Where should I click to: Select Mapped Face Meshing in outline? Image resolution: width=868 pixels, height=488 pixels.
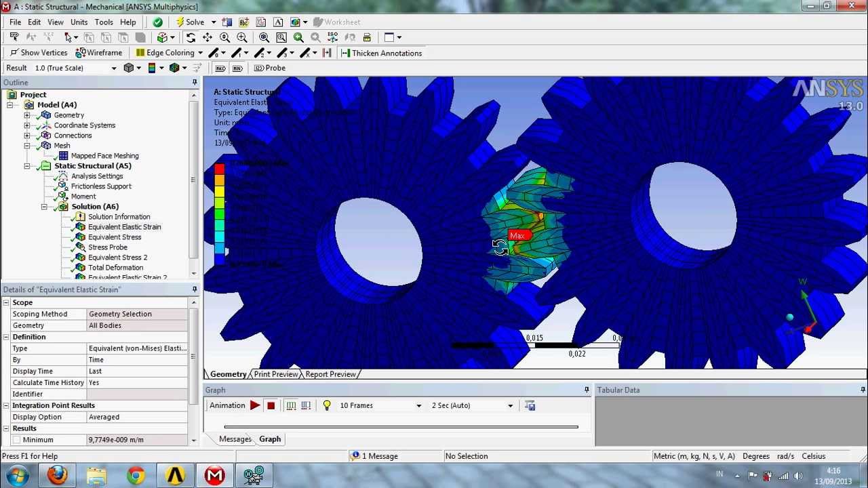(x=104, y=156)
